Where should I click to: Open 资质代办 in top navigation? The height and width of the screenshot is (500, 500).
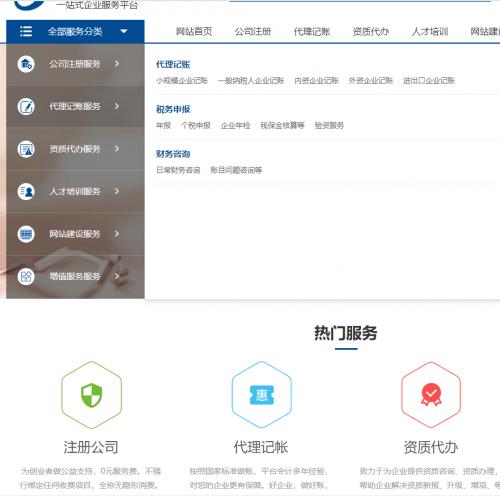click(371, 32)
